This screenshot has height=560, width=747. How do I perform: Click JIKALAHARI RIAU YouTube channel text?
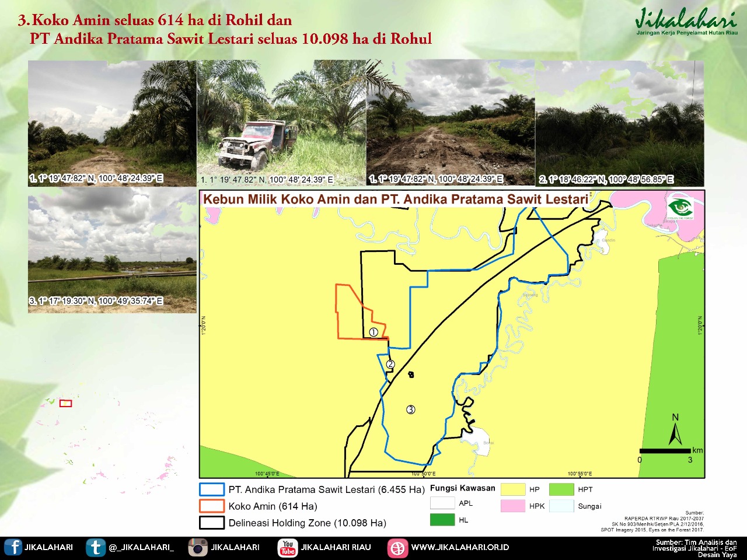pyautogui.click(x=336, y=547)
